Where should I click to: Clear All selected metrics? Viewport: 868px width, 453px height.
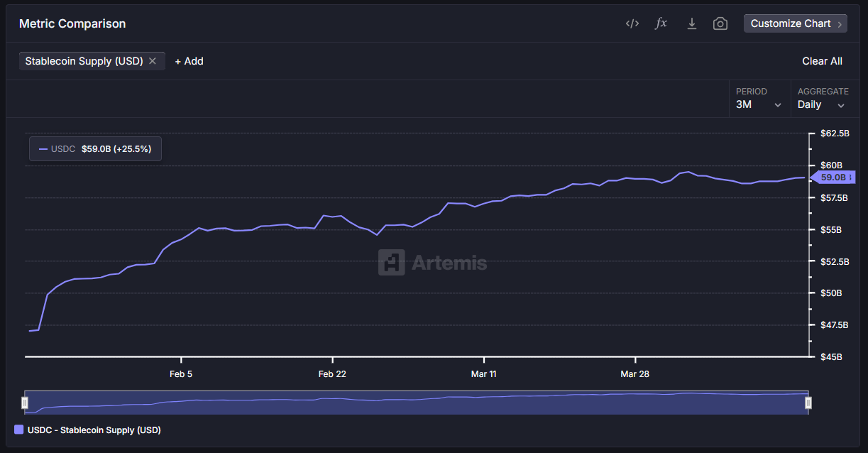pos(822,61)
